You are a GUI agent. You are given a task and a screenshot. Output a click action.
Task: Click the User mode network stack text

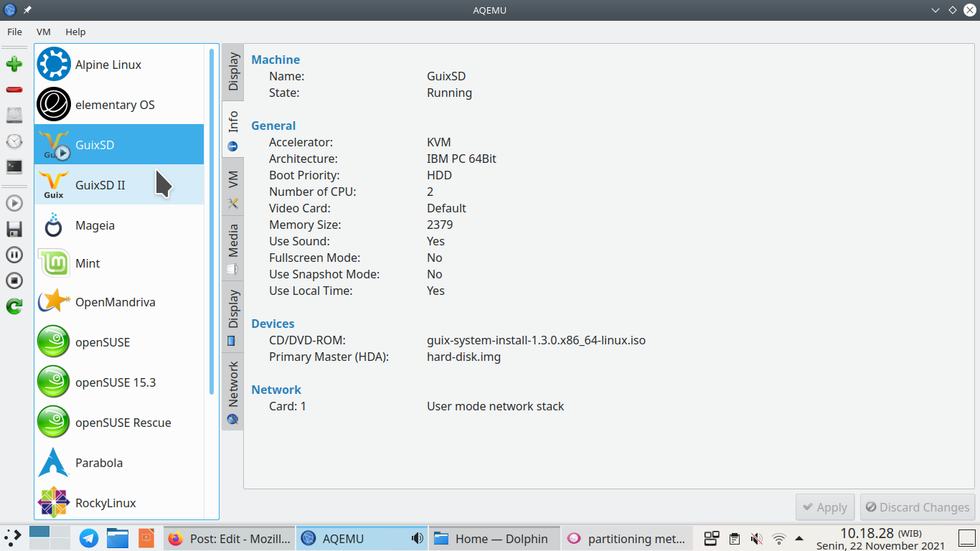(495, 406)
